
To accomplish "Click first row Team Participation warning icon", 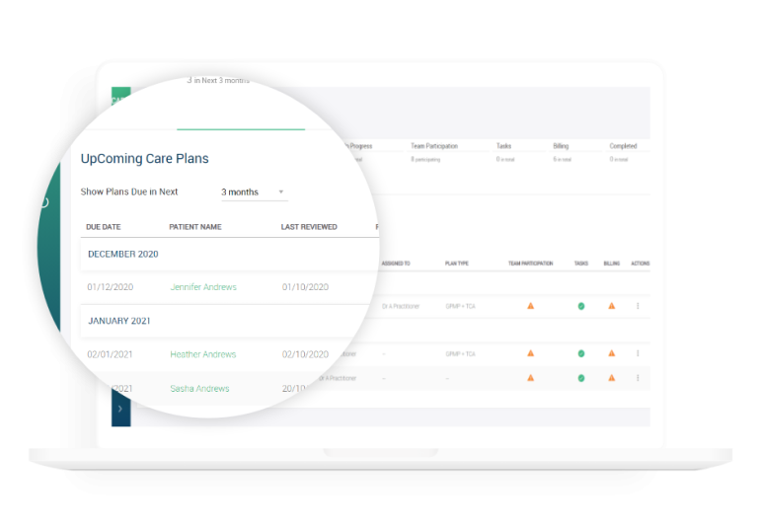I will pyautogui.click(x=530, y=306).
